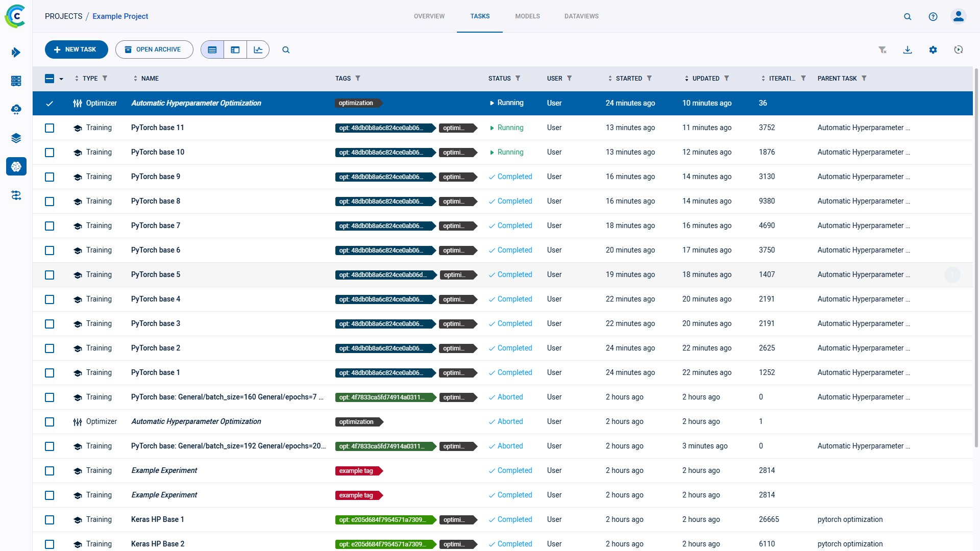Go to the OVERVIEW tab
The height and width of the screenshot is (551, 980).
click(429, 16)
